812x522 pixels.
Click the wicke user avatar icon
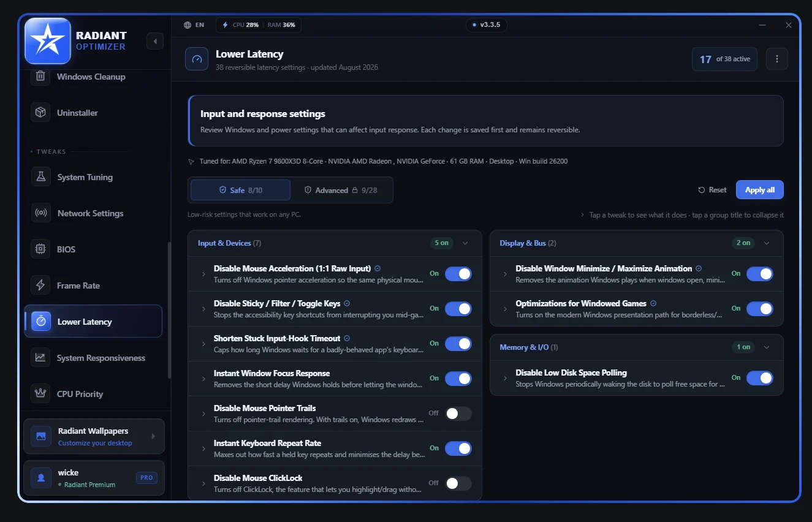pyautogui.click(x=41, y=478)
